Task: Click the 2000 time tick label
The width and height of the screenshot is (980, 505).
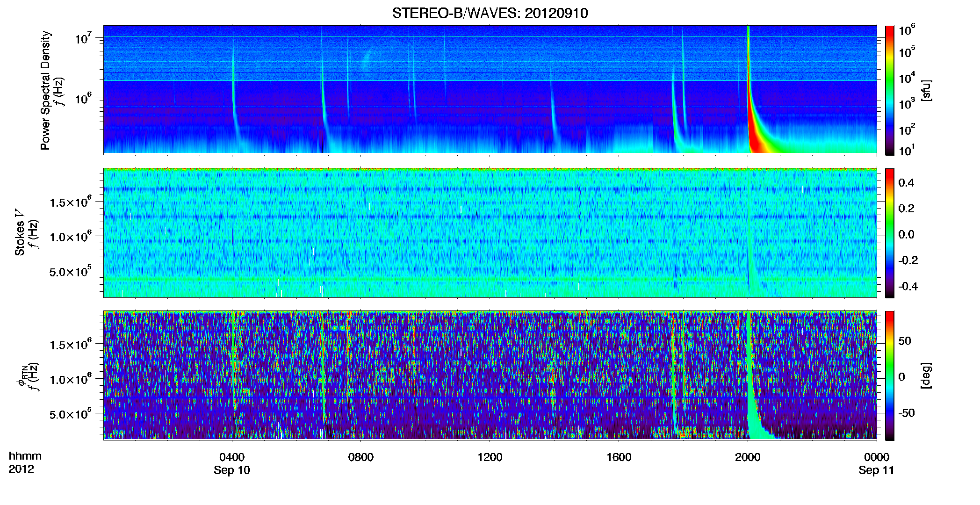Action: [748, 457]
